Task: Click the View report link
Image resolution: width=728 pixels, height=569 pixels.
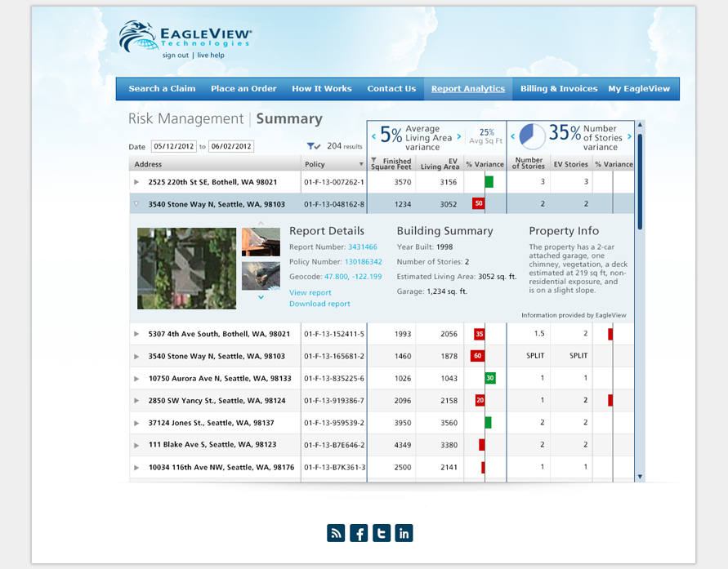Action: (x=310, y=292)
